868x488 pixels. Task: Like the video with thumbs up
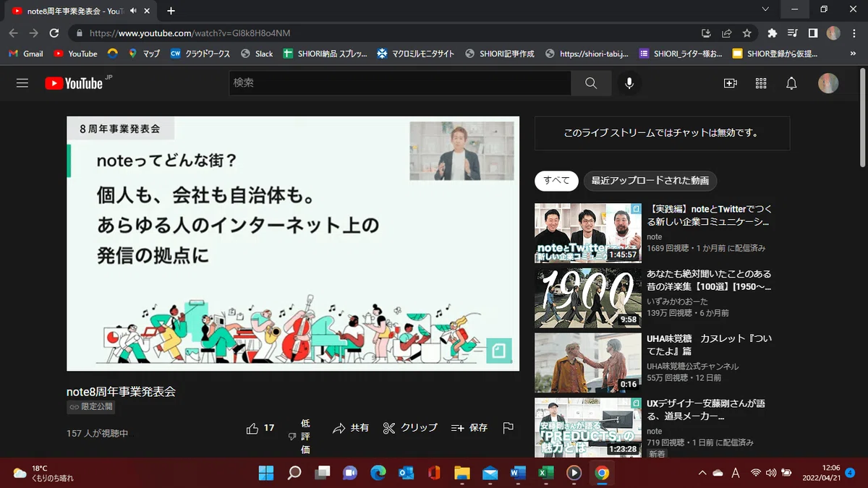[260, 428]
